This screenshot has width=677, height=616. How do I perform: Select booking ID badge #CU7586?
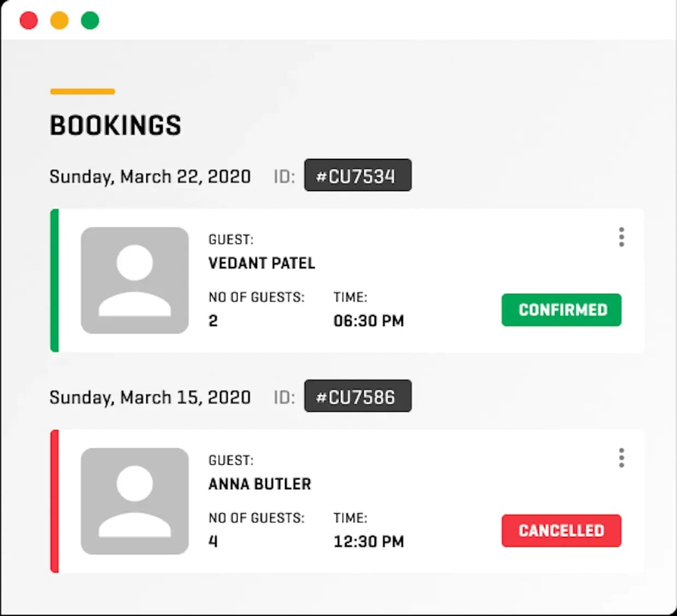point(358,396)
